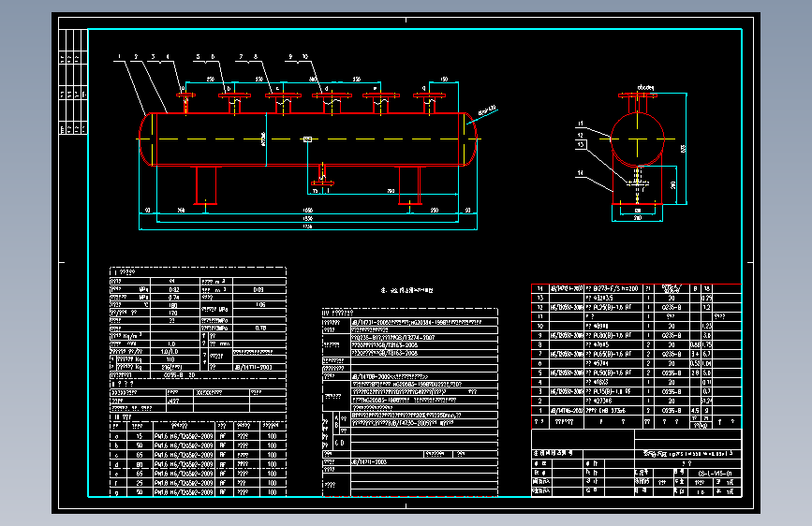This screenshot has width=812, height=526.
Task: Select size 25 in nozzle row f
Action: (140, 483)
